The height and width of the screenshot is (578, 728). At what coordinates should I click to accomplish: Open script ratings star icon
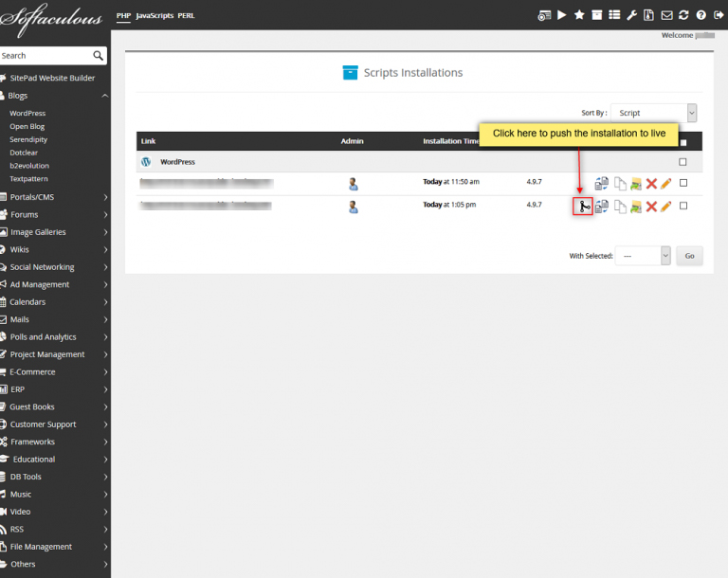tap(579, 15)
